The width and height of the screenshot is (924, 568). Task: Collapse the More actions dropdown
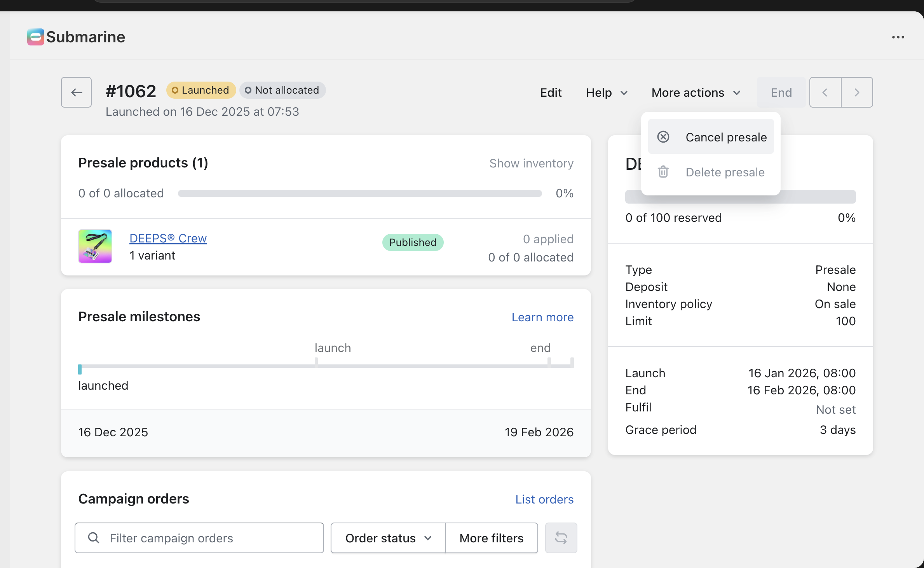point(696,92)
